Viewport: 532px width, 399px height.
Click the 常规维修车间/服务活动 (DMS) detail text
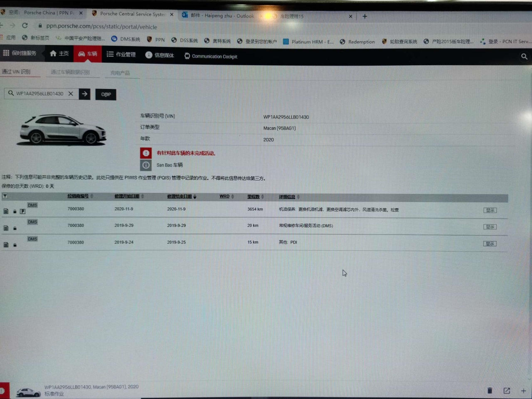(306, 226)
